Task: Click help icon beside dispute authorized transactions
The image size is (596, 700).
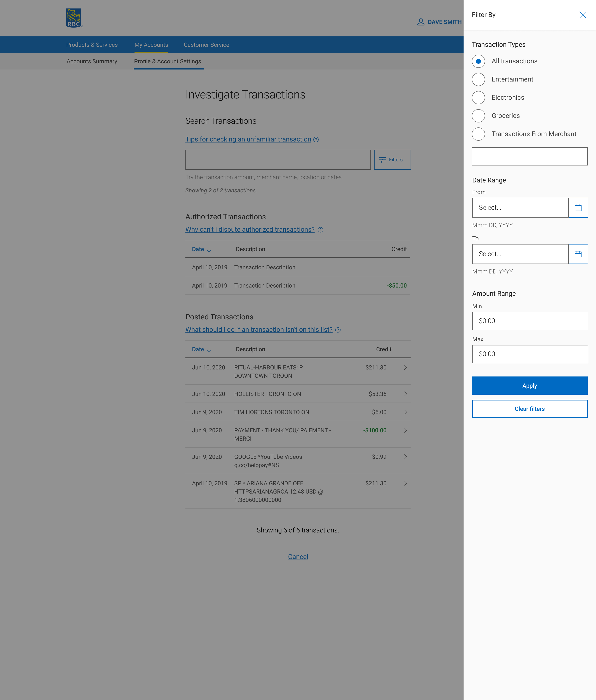Action: click(320, 230)
